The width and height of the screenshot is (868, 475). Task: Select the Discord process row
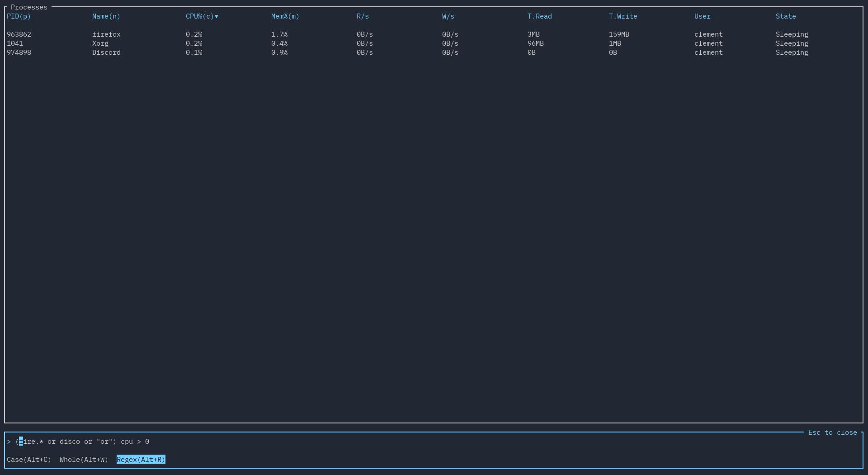106,52
